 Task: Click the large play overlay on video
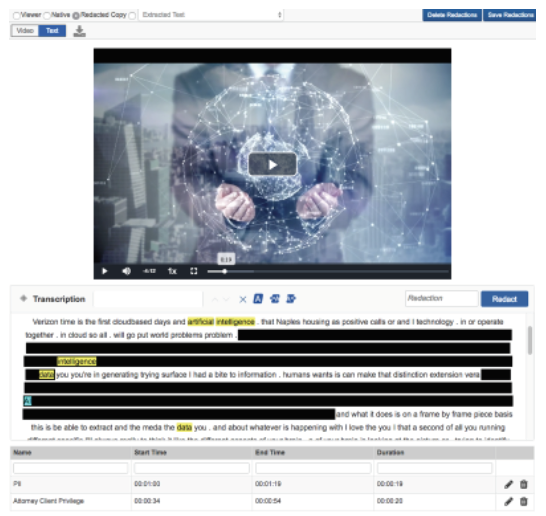pos(272,164)
